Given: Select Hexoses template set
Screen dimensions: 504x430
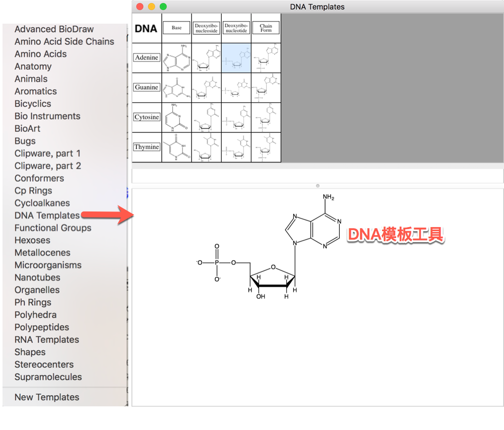Looking at the screenshot, I should click(x=32, y=241).
